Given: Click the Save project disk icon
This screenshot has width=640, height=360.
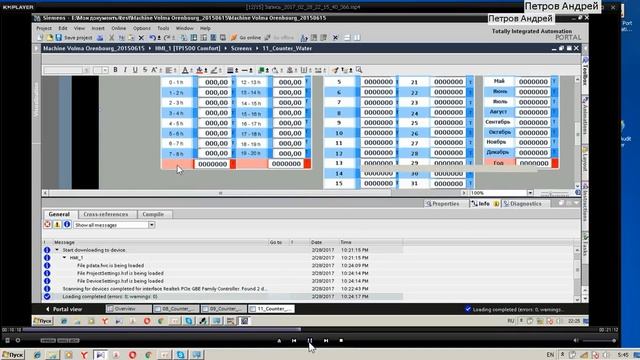Looking at the screenshot, I should tap(59, 38).
